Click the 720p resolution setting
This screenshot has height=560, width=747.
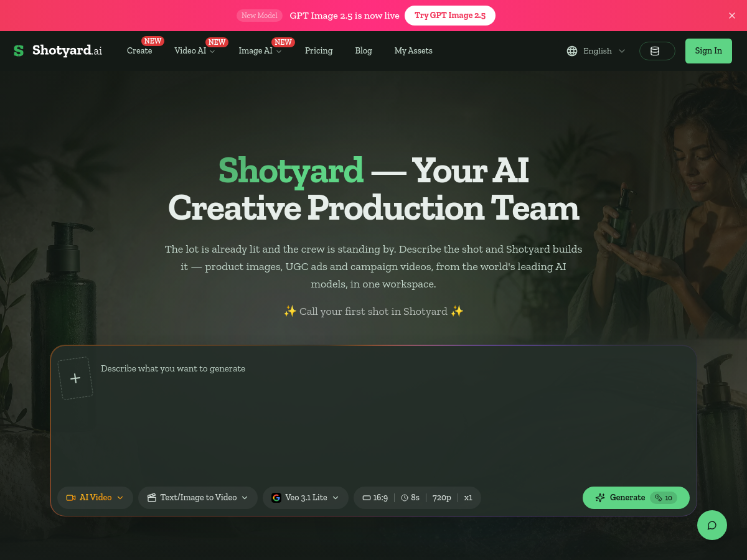pos(442,498)
